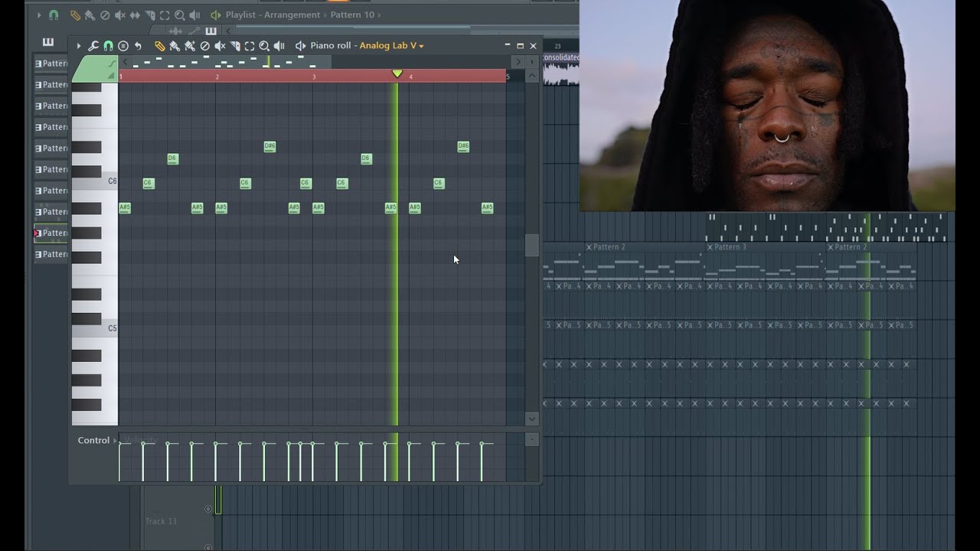Select the piano roll Draw pencil tool
The image size is (980, 551).
pyautogui.click(x=160, y=46)
